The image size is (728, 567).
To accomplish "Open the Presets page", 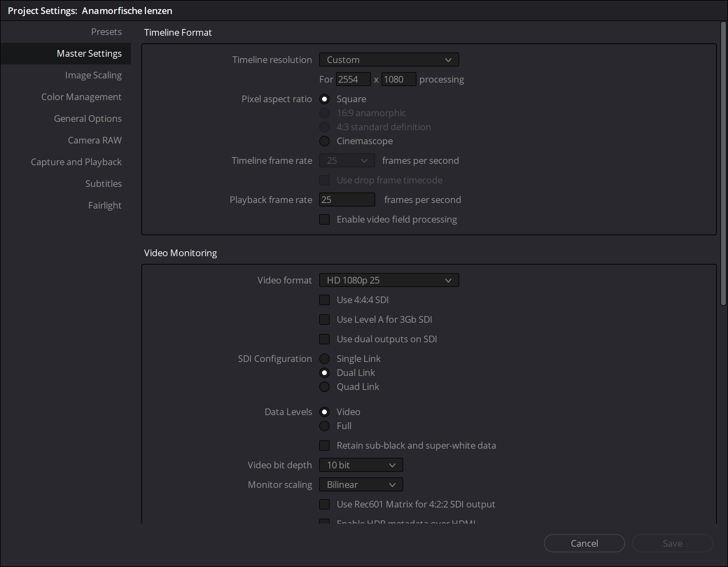I will [106, 31].
